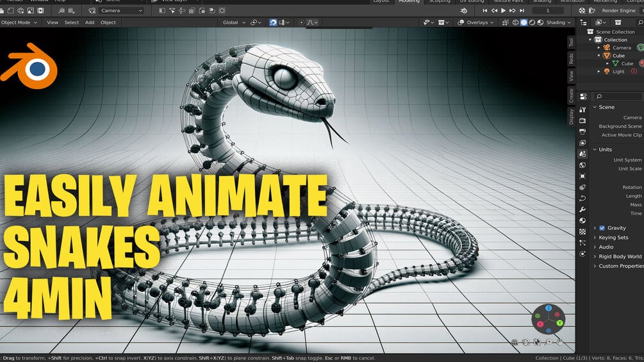Open World properties globe icon

tap(582, 165)
